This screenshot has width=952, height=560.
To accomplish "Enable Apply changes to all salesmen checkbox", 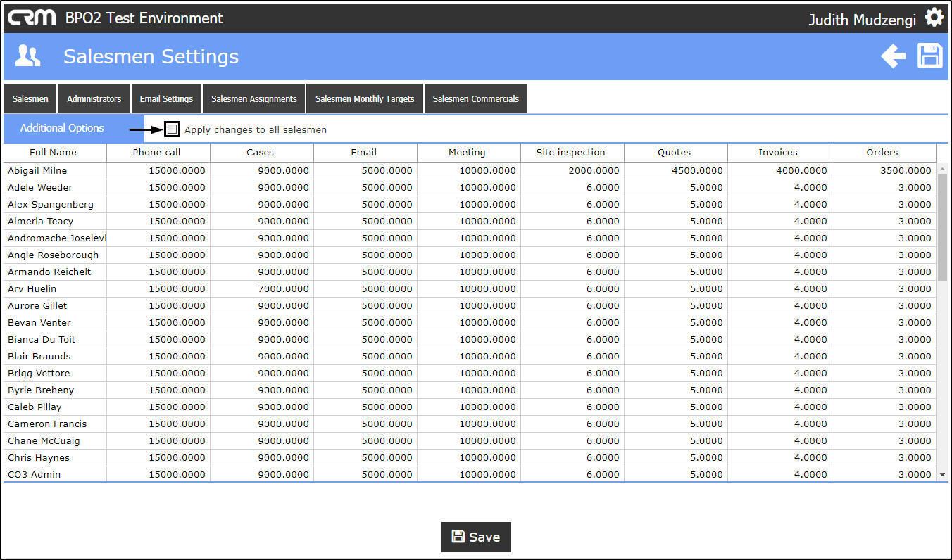I will [173, 129].
